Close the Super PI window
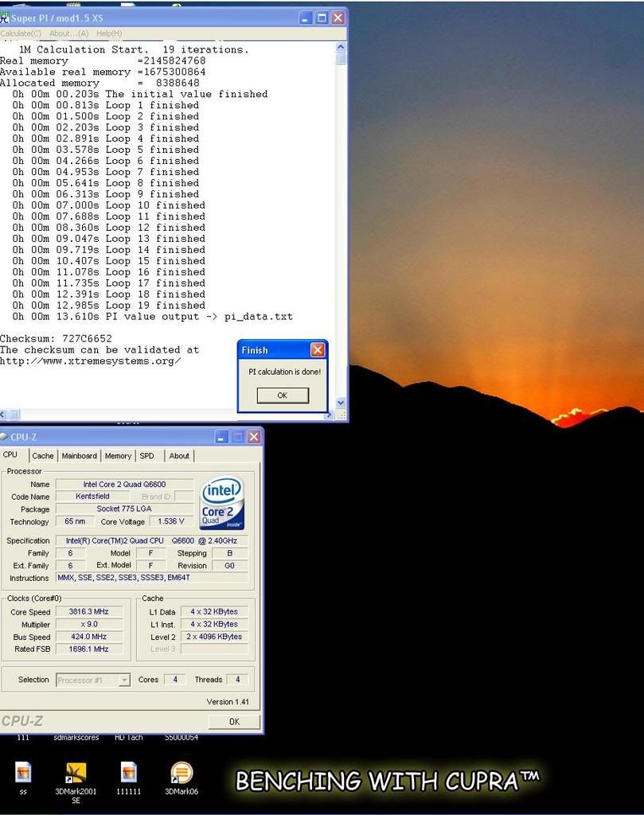 (338, 18)
